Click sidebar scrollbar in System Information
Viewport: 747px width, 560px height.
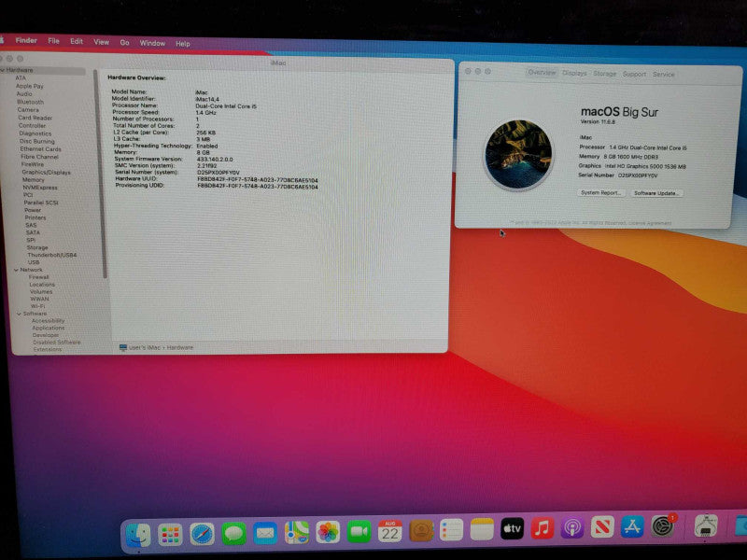pyautogui.click(x=102, y=174)
